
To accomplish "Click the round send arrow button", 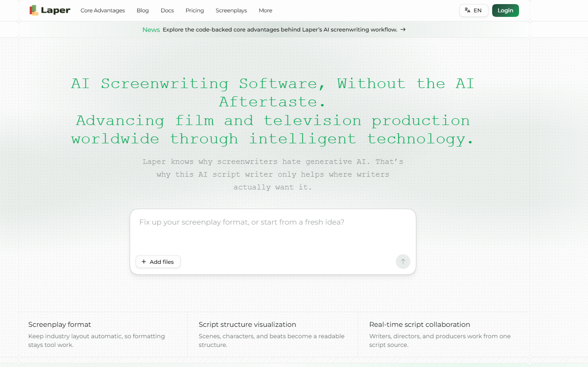I will (403, 262).
